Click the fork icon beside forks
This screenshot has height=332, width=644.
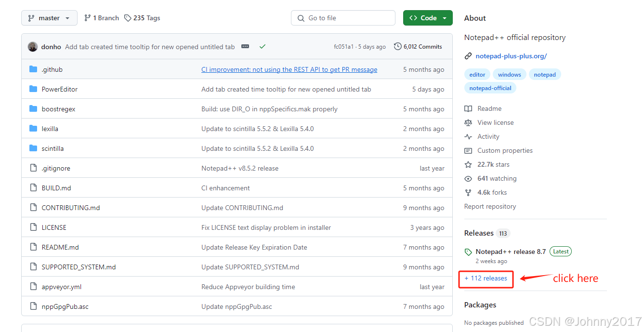click(x=468, y=192)
